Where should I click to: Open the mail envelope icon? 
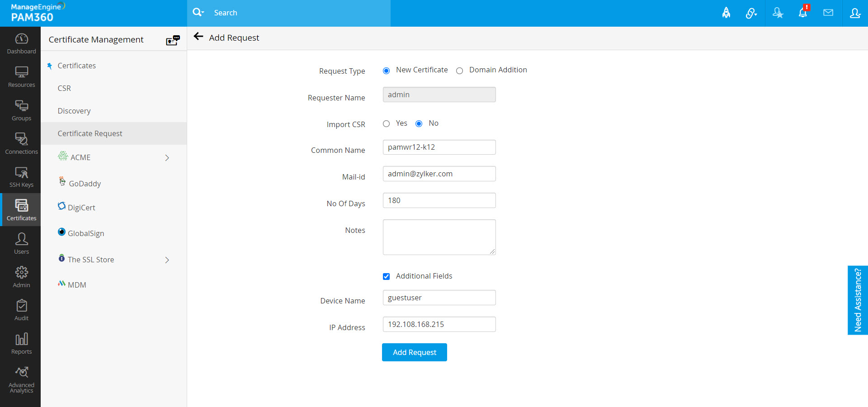pos(828,13)
